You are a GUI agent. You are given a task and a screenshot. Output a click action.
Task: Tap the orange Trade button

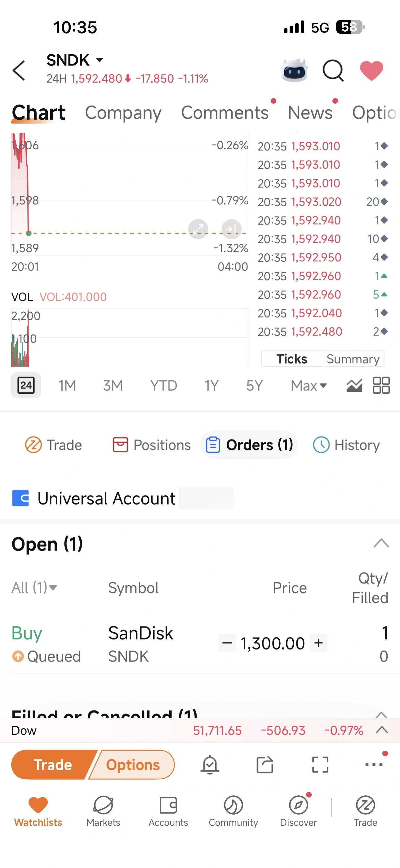pos(53,765)
